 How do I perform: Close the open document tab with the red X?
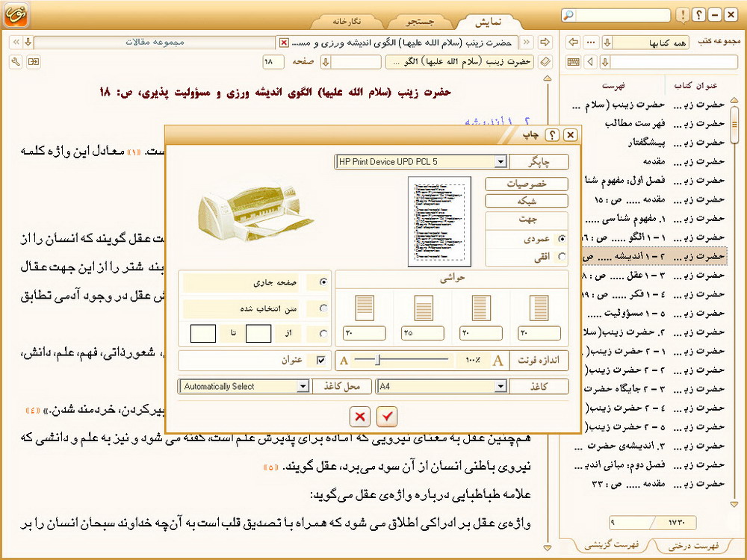click(x=282, y=43)
